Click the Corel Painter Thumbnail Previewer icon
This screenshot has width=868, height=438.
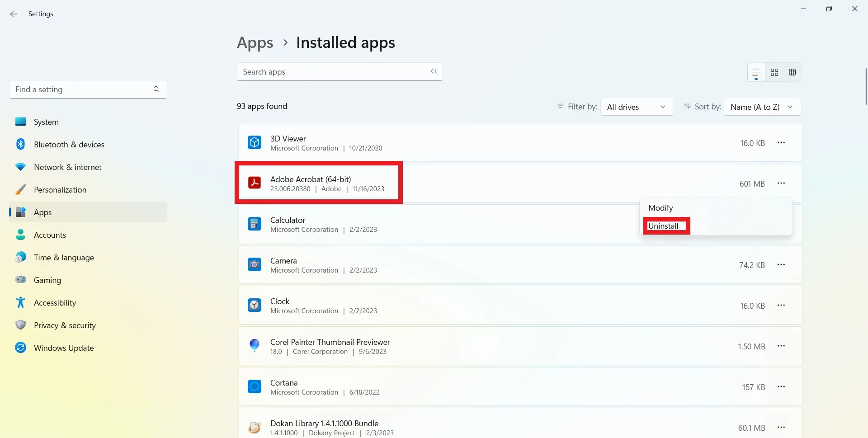[x=255, y=345]
